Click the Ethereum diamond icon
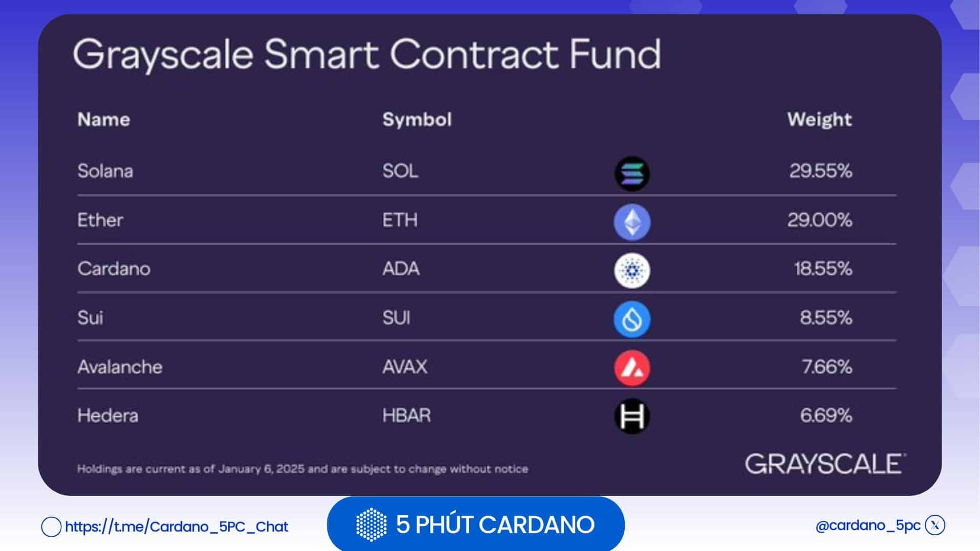Viewport: 980px width, 551px height. coord(632,222)
